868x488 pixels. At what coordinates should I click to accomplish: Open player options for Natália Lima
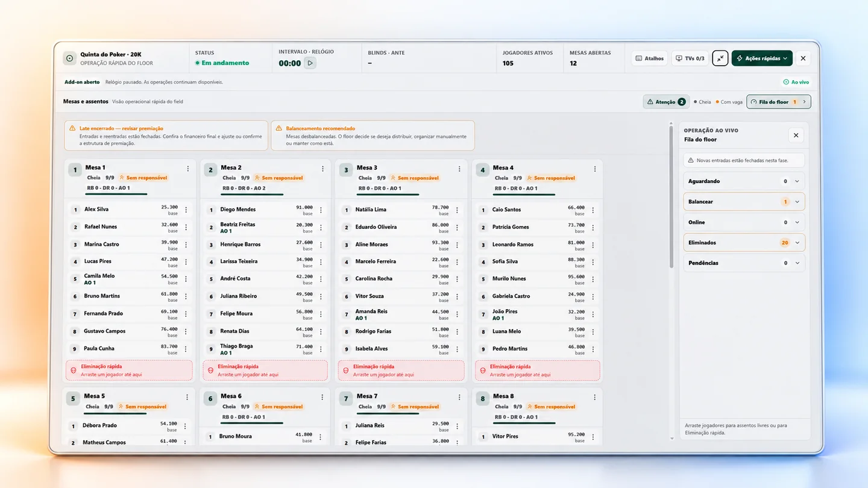[x=457, y=210]
